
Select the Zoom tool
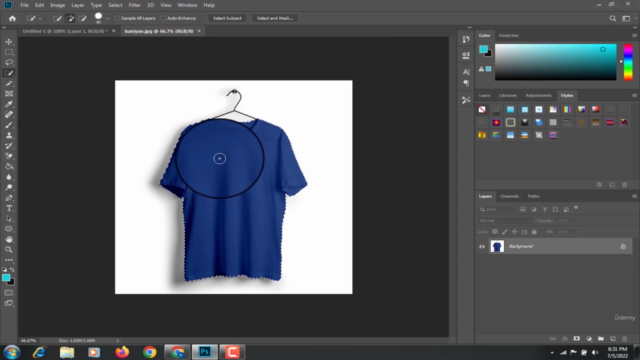9,250
